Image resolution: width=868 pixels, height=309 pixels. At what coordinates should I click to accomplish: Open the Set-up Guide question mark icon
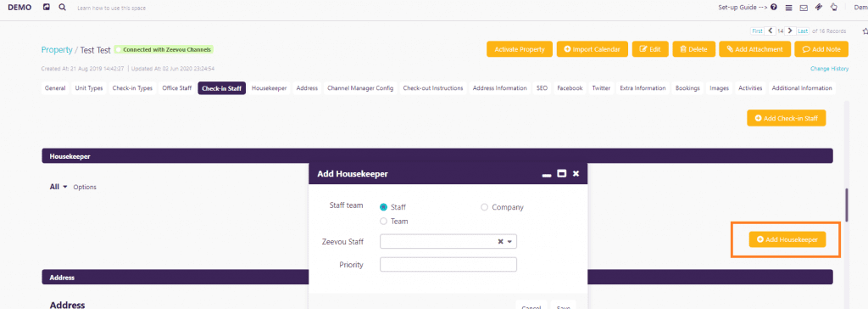[x=773, y=8]
